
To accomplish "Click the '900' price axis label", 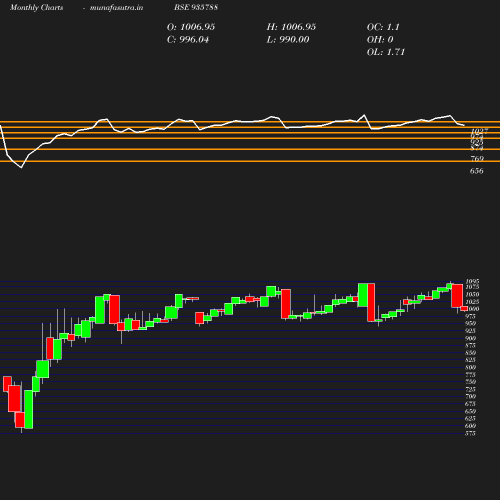I will coord(470,338).
